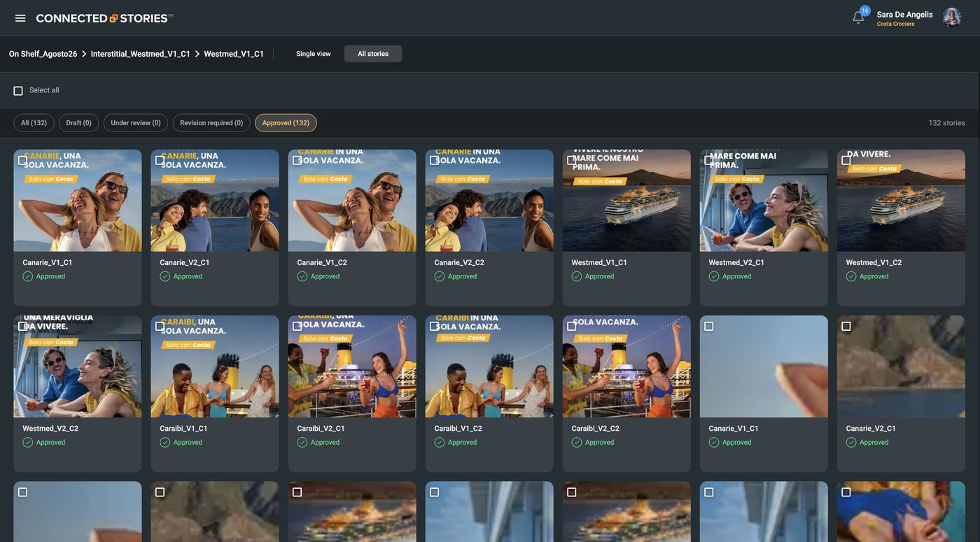Click the 132 stories count label
The height and width of the screenshot is (542, 980).
click(947, 123)
